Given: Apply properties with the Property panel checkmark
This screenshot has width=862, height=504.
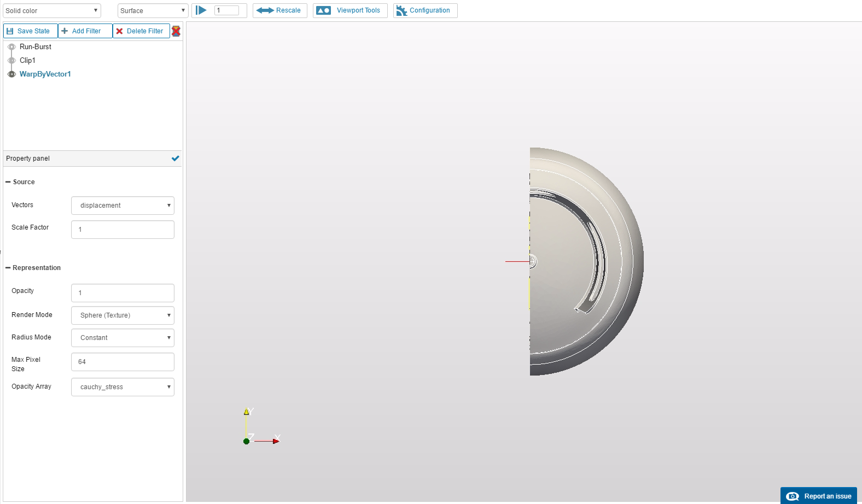Looking at the screenshot, I should (176, 159).
